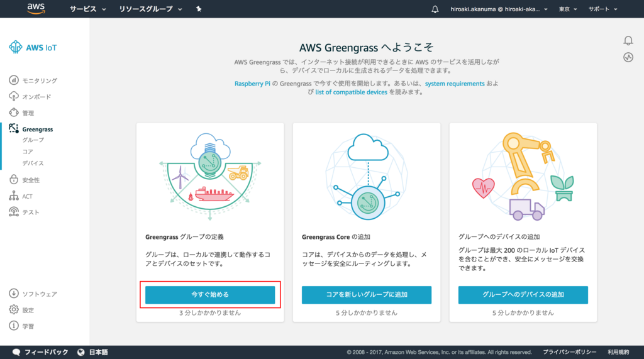Click the globe language icon in footer

click(81, 352)
